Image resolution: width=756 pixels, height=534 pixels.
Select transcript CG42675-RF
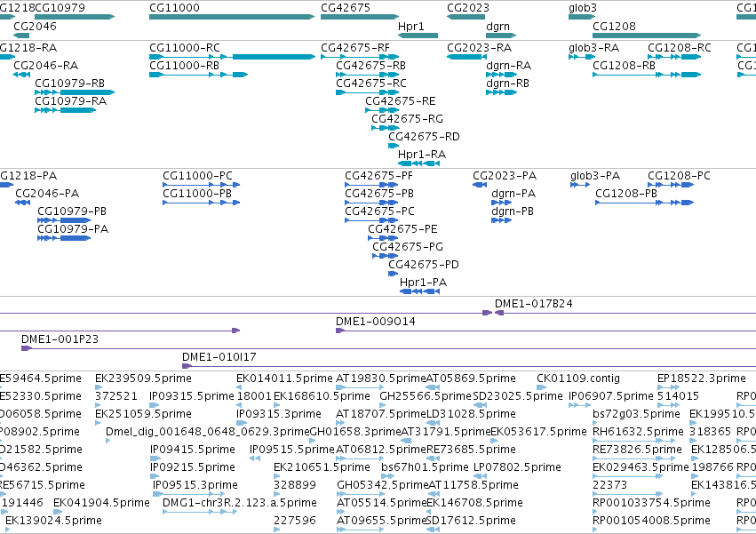(355, 48)
